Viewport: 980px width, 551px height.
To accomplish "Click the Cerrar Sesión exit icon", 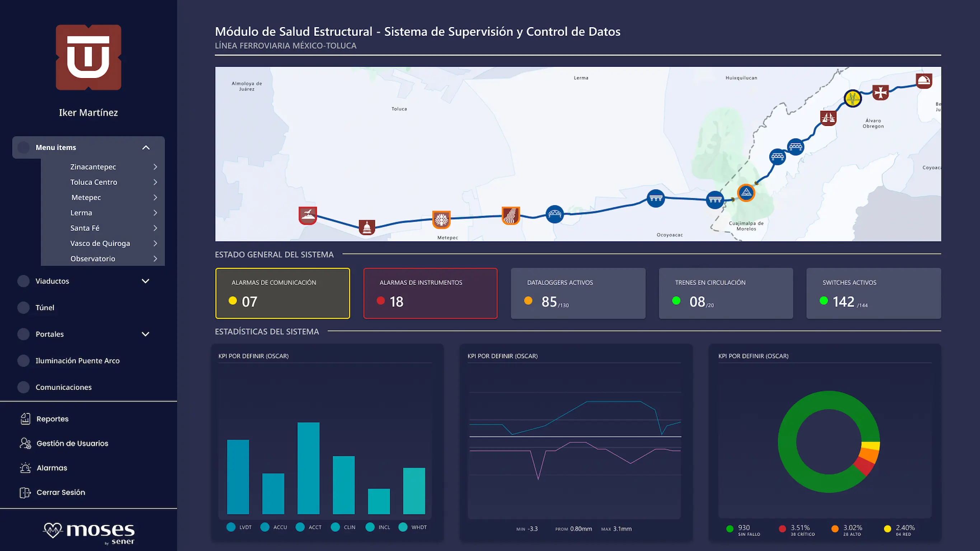I will click(x=25, y=493).
